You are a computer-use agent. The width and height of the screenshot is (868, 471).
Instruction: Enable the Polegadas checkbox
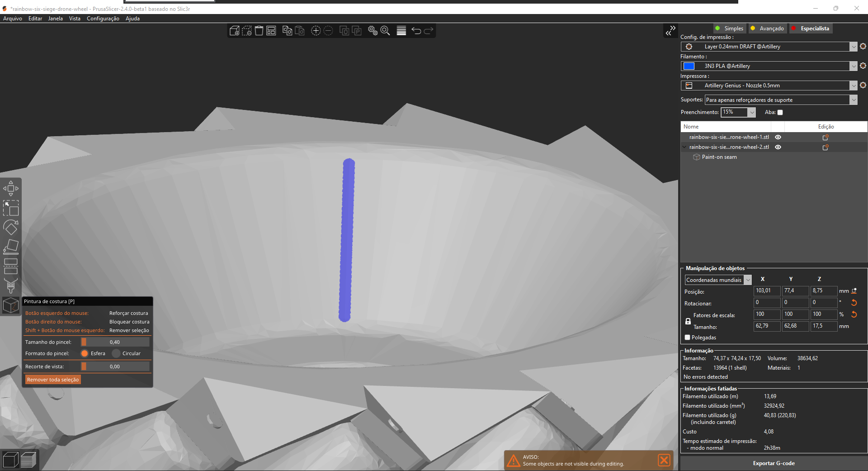click(688, 338)
